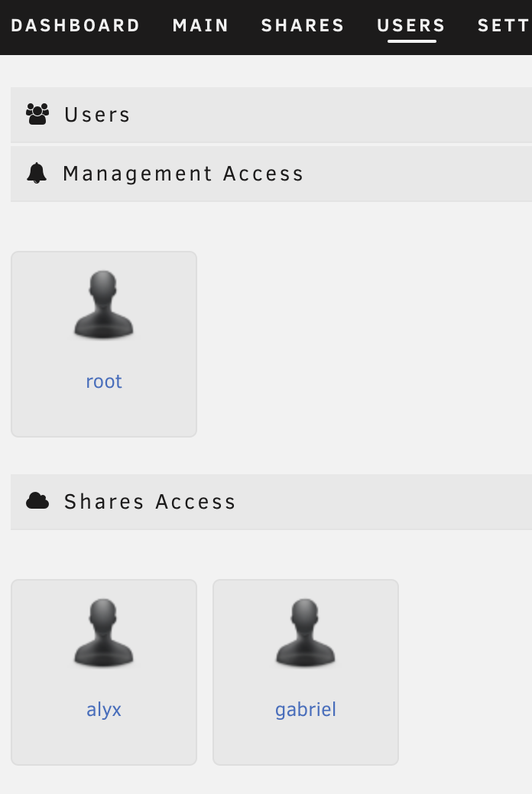This screenshot has width=532, height=794.
Task: Click the gabriel user avatar icon
Action: 306,633
